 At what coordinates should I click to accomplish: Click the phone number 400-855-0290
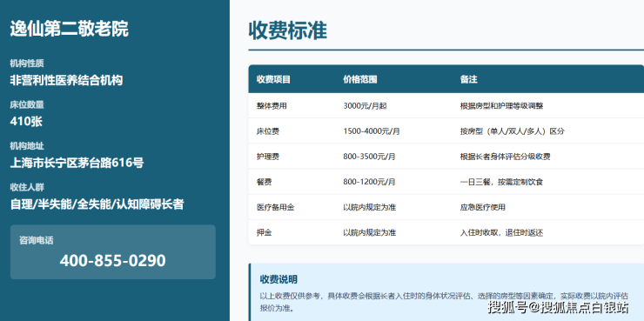coord(112,261)
